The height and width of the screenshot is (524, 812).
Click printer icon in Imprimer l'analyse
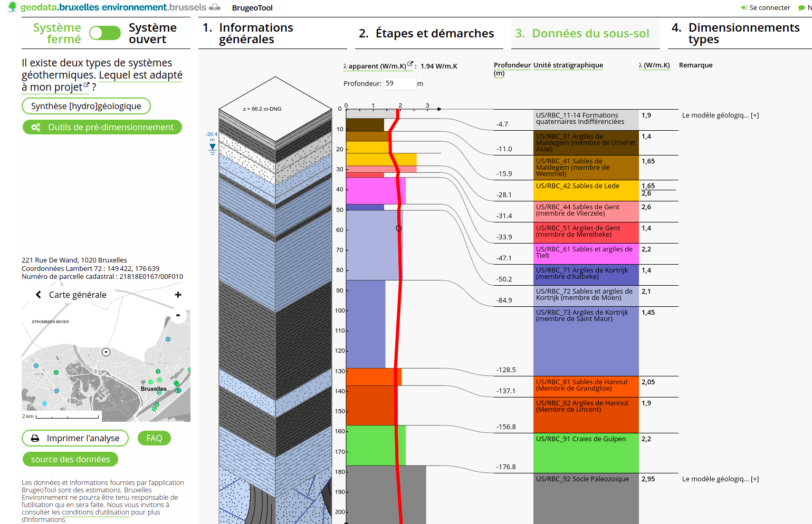(x=35, y=438)
